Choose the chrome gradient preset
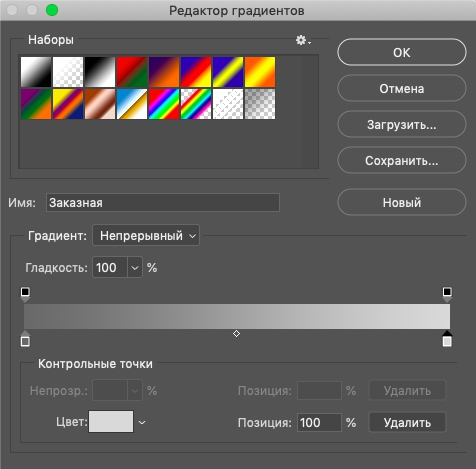 (x=132, y=104)
